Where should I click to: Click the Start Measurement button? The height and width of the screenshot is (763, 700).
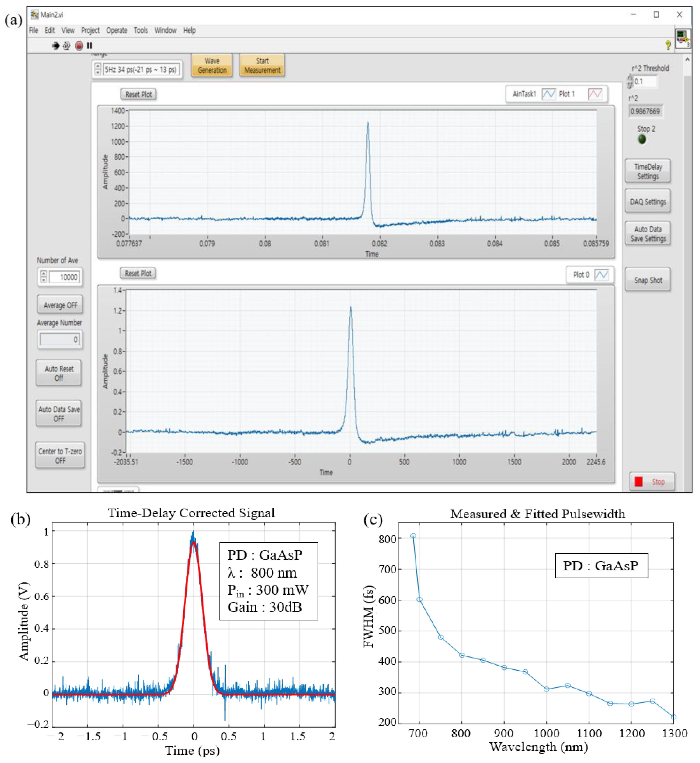pos(262,65)
